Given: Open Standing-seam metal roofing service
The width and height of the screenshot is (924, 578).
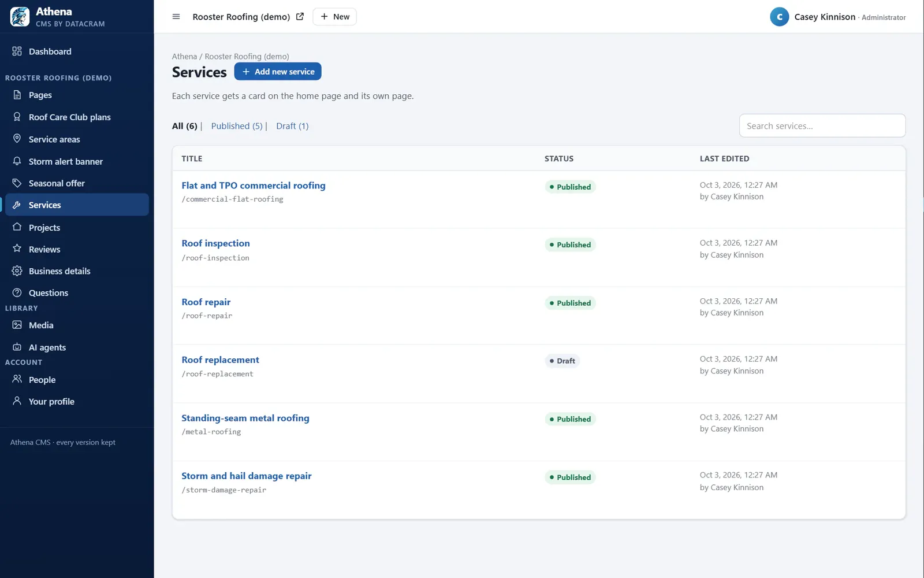Looking at the screenshot, I should [x=245, y=418].
